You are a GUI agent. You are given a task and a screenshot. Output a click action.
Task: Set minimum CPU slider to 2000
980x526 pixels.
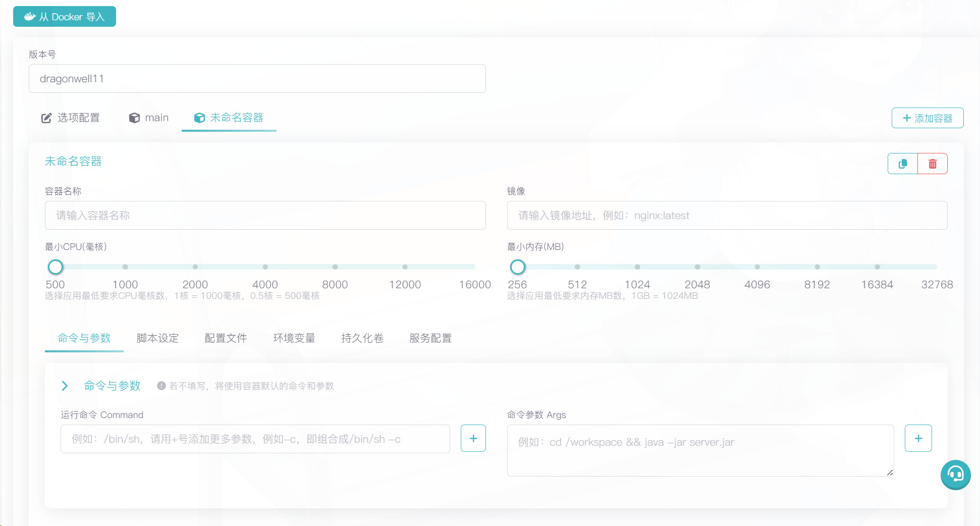pos(195,267)
